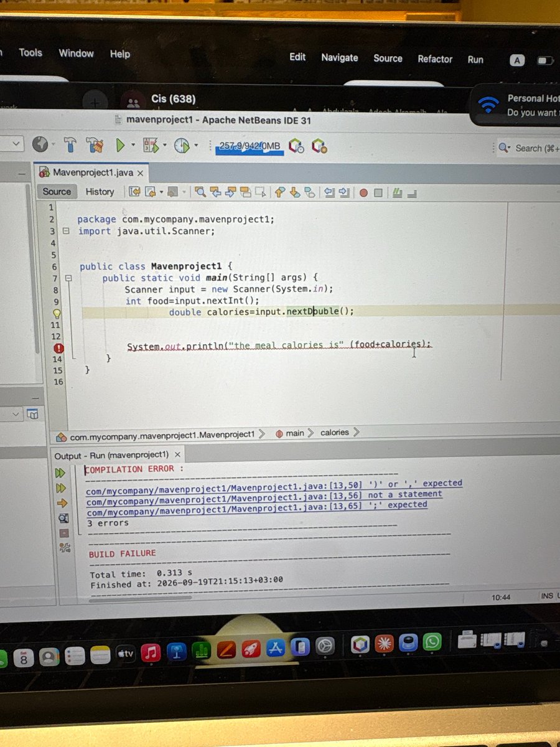Screen dimensions: 560x747
Task: Open the Calendar app in the Dock
Action: [24, 657]
